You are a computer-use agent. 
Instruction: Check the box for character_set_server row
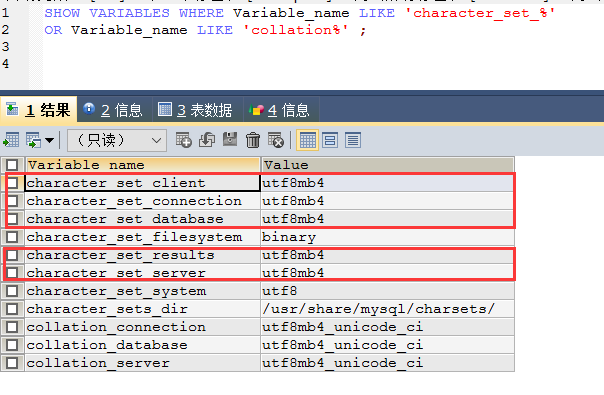point(12,273)
